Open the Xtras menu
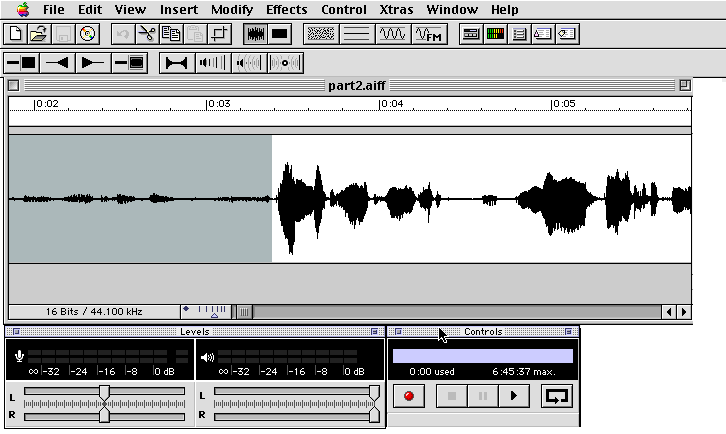Screen dimensions: 726x434 pos(396,9)
